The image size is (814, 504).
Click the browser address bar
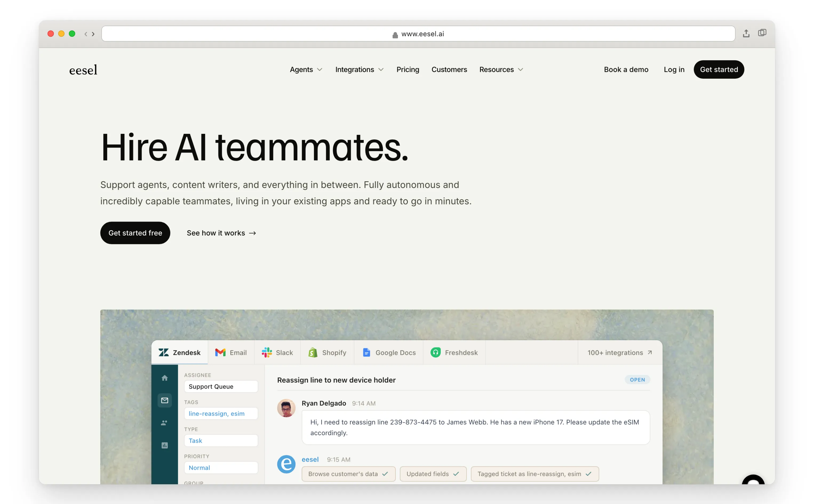pyautogui.click(x=418, y=34)
